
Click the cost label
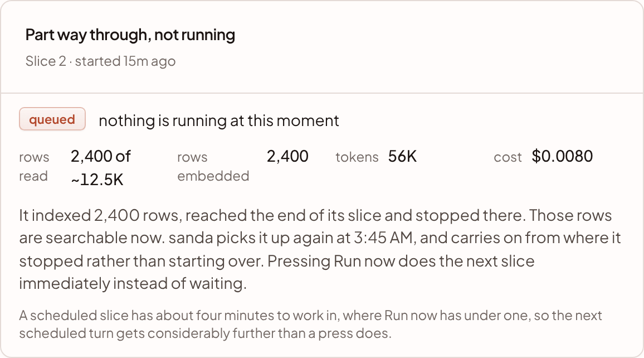pyautogui.click(x=508, y=157)
